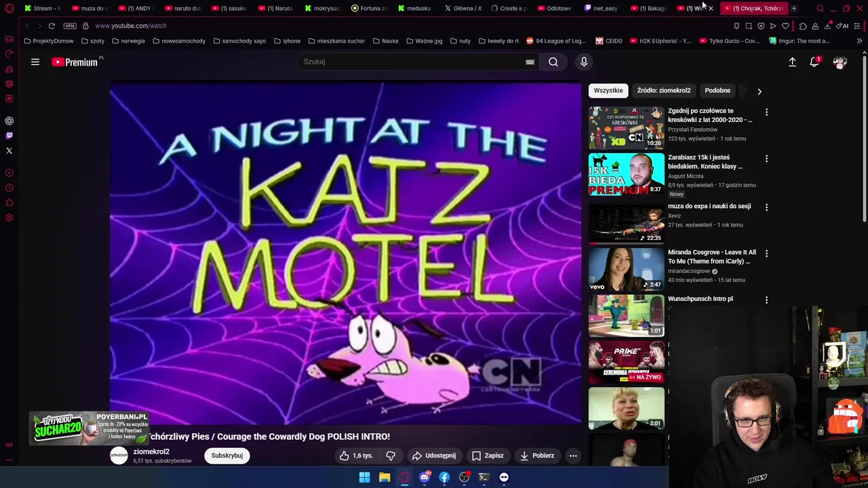Click 'Przystań Fandomów' channel name
The image size is (868, 488).
coord(692,129)
